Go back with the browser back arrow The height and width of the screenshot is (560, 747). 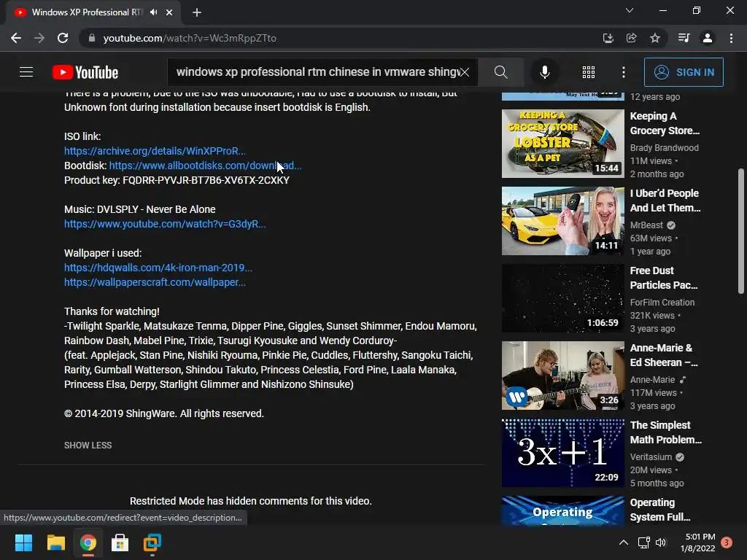click(16, 38)
